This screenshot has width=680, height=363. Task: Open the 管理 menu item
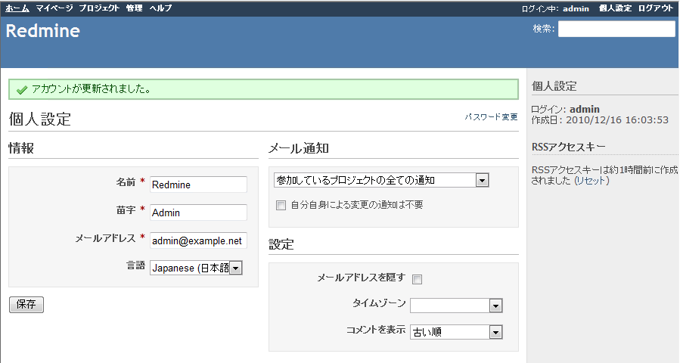click(x=134, y=8)
